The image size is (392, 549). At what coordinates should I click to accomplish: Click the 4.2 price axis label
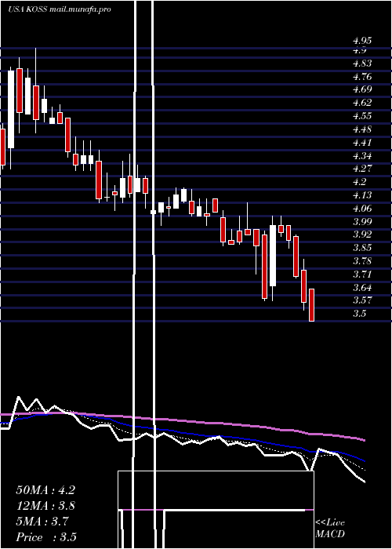359,182
